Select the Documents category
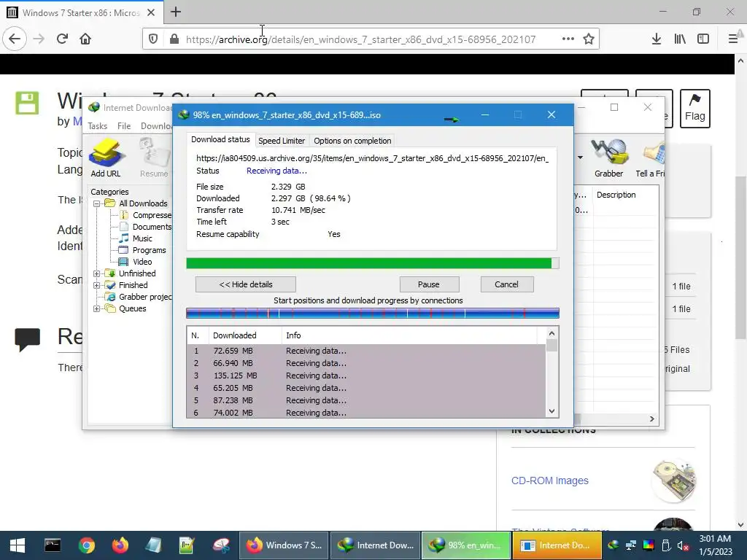 coord(146,227)
